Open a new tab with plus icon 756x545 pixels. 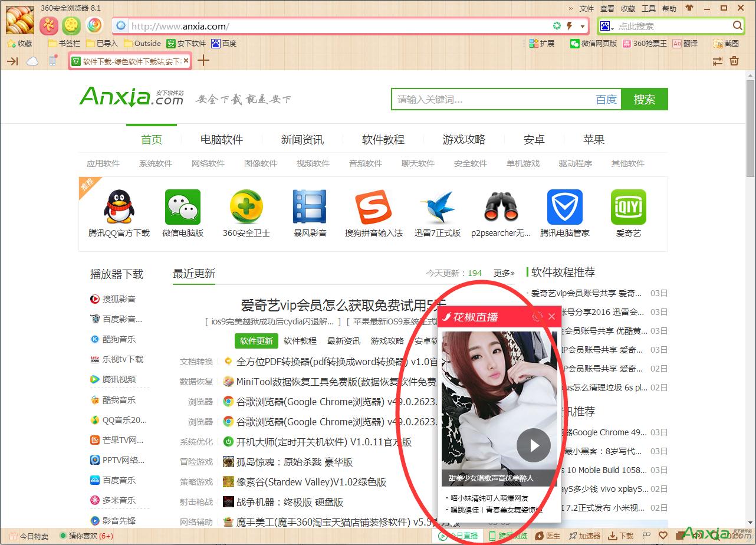[203, 60]
